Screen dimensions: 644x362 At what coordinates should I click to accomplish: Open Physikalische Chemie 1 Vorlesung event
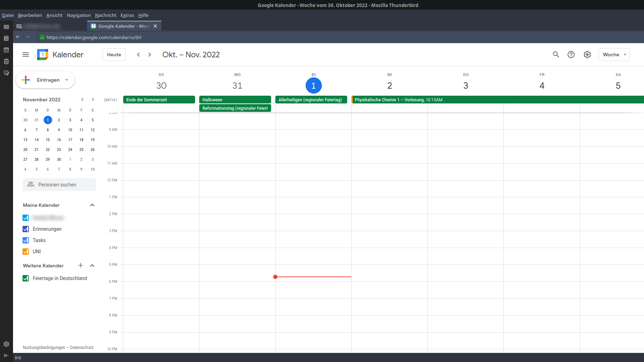tap(498, 100)
